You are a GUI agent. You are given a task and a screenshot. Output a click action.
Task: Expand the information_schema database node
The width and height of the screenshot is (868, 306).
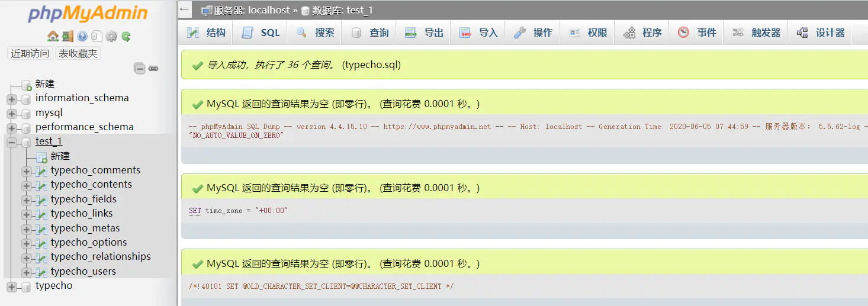pos(12,99)
